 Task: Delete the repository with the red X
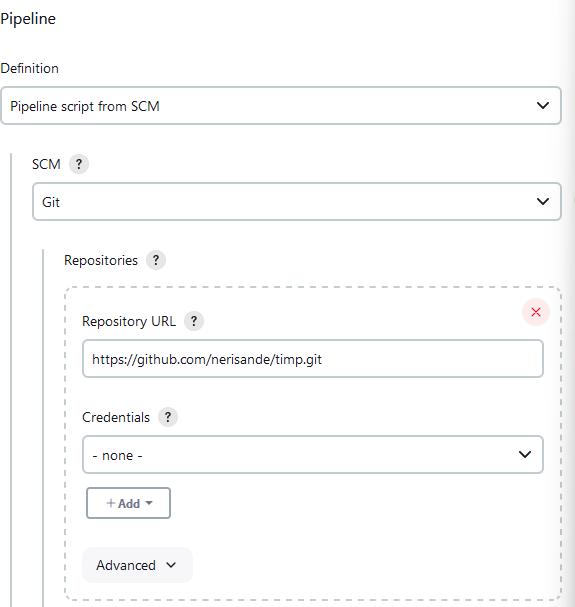tap(536, 312)
